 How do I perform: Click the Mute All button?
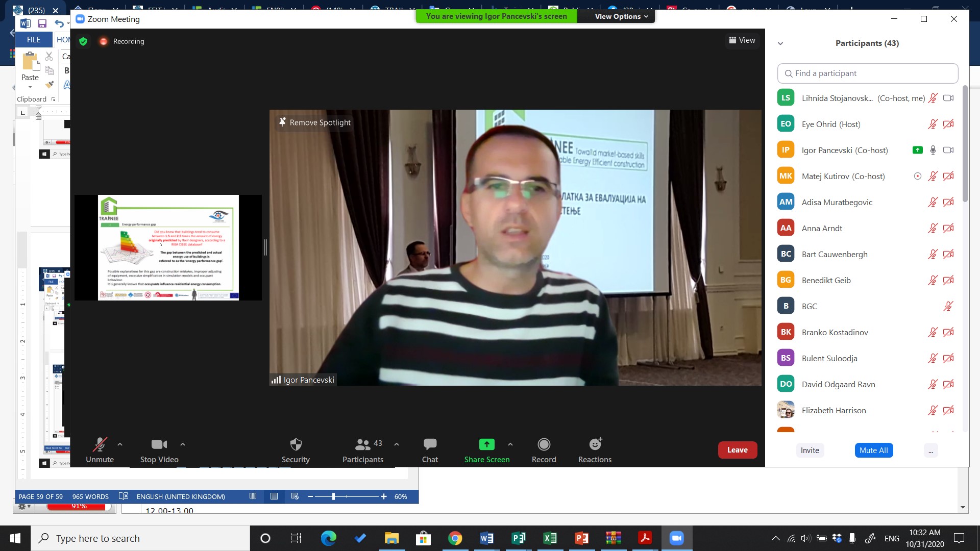(x=873, y=450)
